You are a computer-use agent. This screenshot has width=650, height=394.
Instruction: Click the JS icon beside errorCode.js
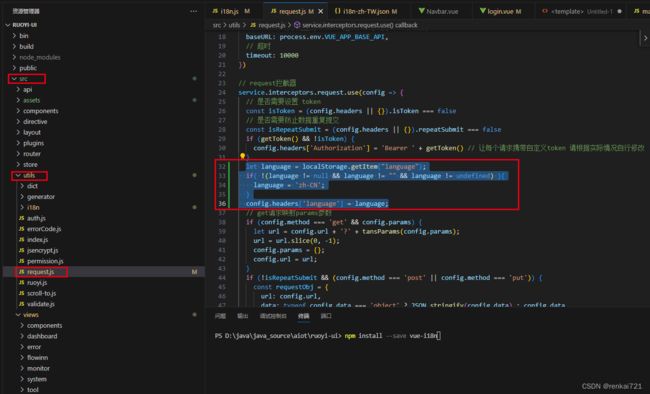point(22,229)
